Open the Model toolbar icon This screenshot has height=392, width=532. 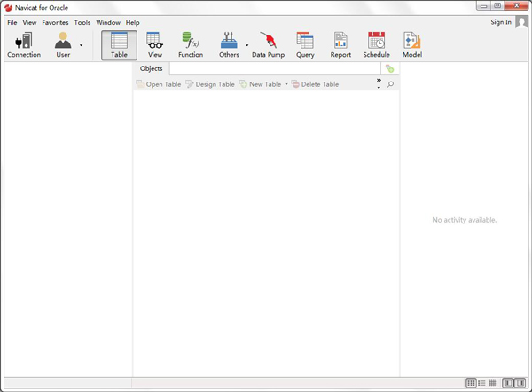click(412, 45)
